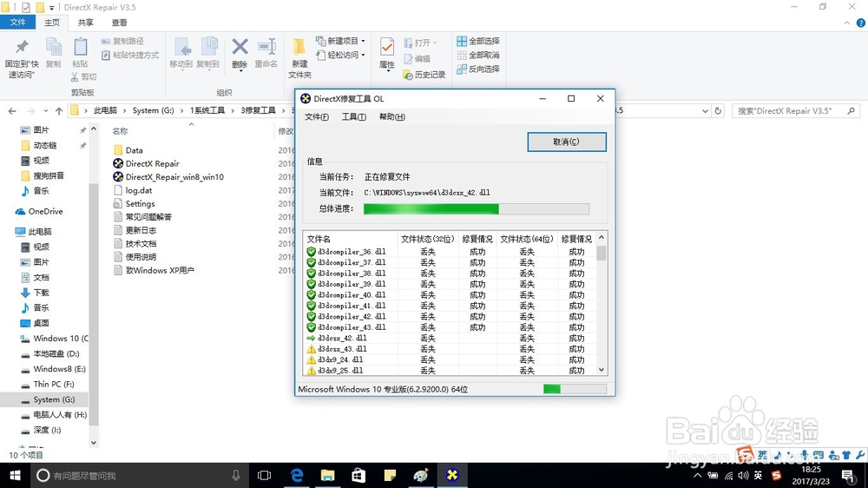
Task: Open the Store from taskbar
Action: [x=358, y=475]
